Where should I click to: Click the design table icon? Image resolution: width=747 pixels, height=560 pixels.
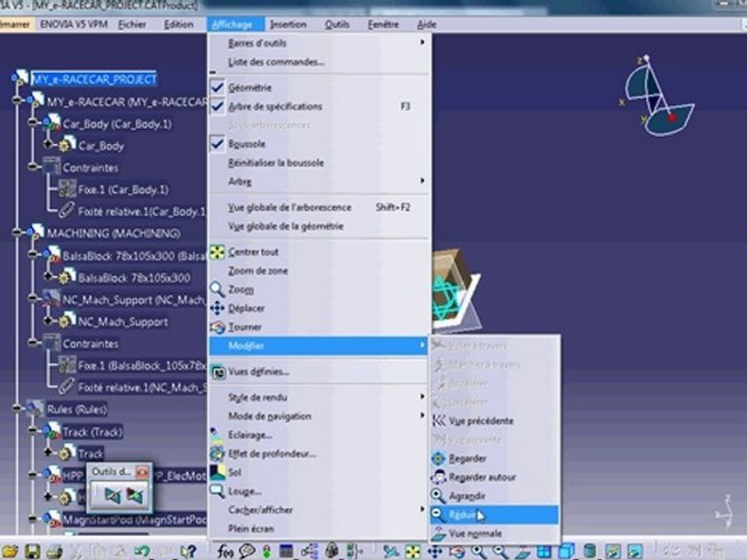[x=286, y=551]
